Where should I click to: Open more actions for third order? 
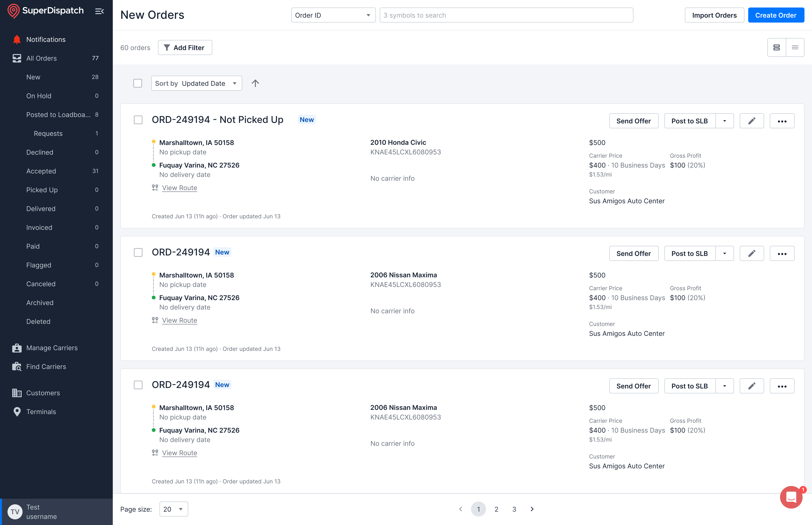coord(782,386)
